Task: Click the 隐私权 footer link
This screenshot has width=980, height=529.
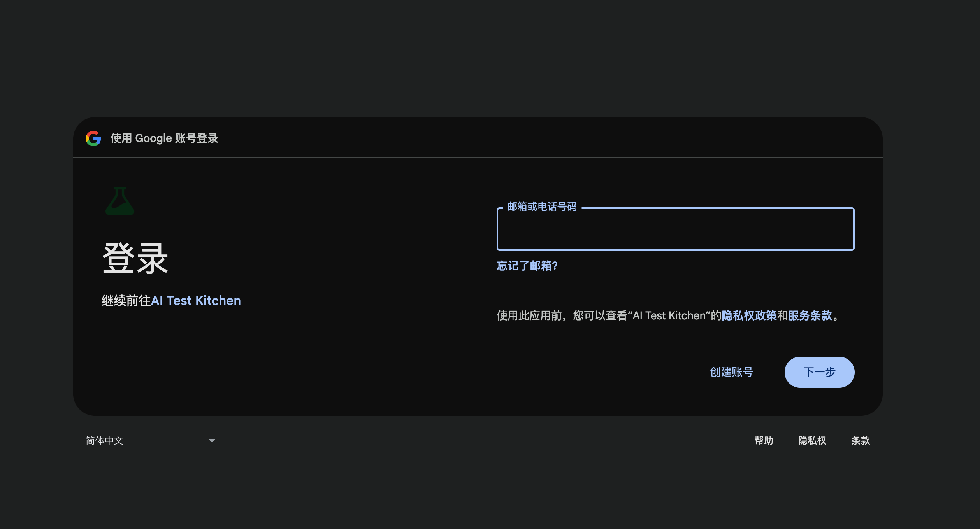Action: [812, 440]
